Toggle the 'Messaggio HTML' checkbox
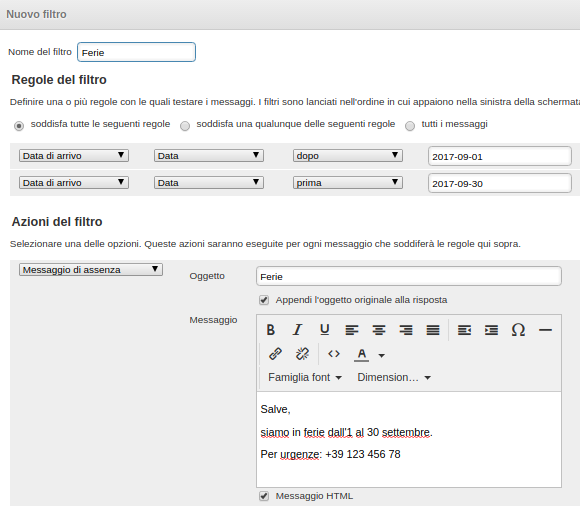 coord(264,496)
